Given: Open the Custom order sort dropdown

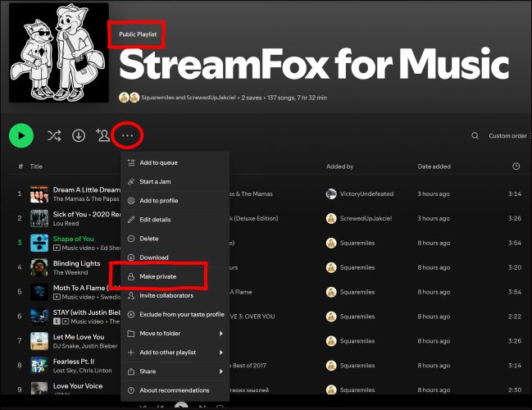Looking at the screenshot, I should click(x=508, y=136).
